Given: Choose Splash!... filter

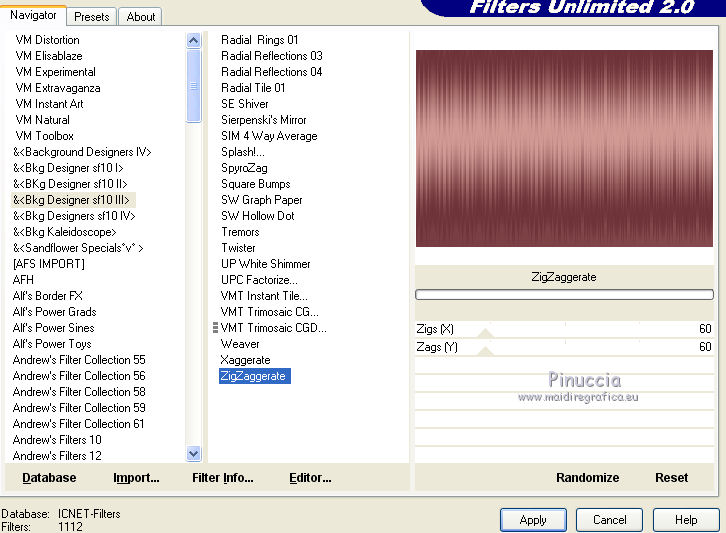Looking at the screenshot, I should 243,152.
